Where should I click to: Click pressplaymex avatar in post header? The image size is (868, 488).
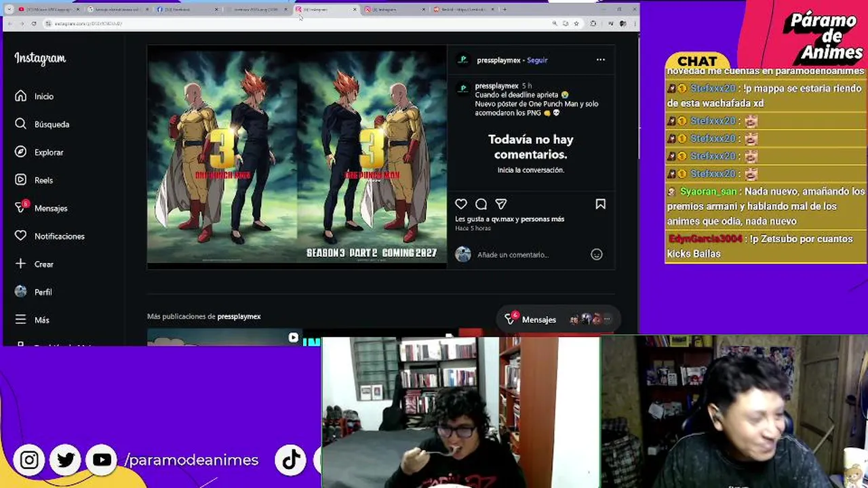point(463,60)
